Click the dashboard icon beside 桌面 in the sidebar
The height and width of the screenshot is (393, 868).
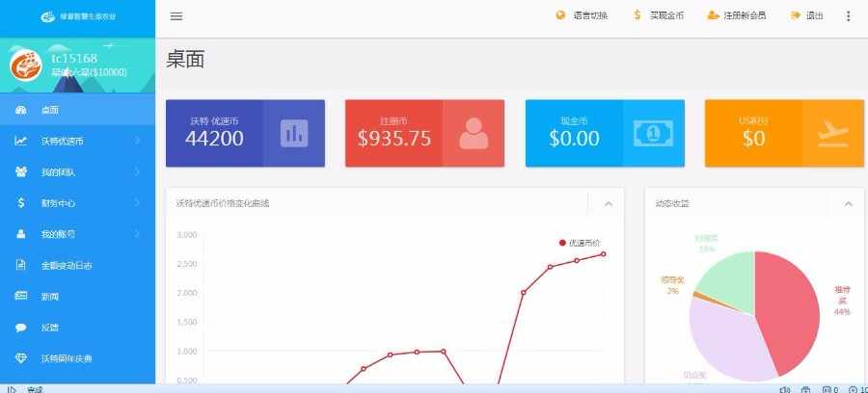click(x=21, y=110)
